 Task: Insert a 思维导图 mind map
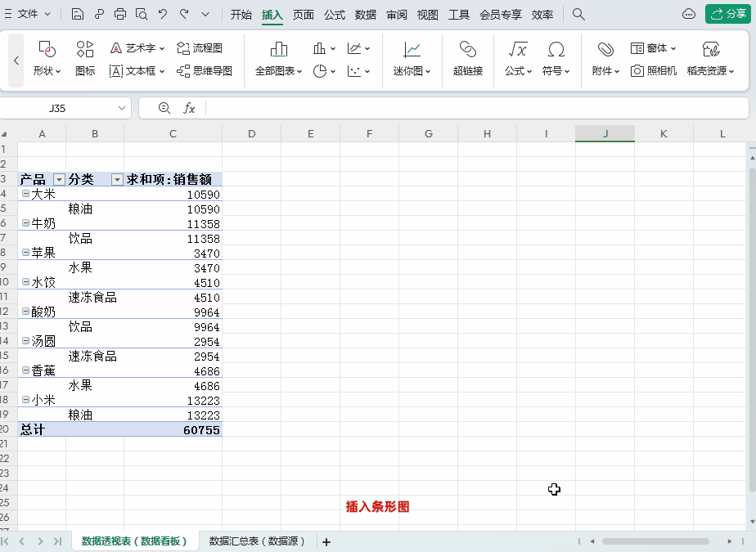click(x=205, y=71)
